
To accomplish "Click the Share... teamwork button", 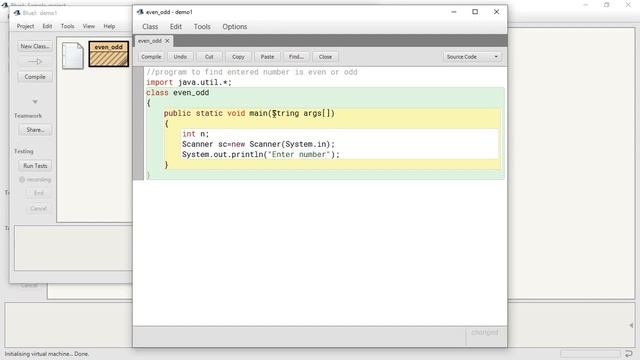I will (x=35, y=130).
